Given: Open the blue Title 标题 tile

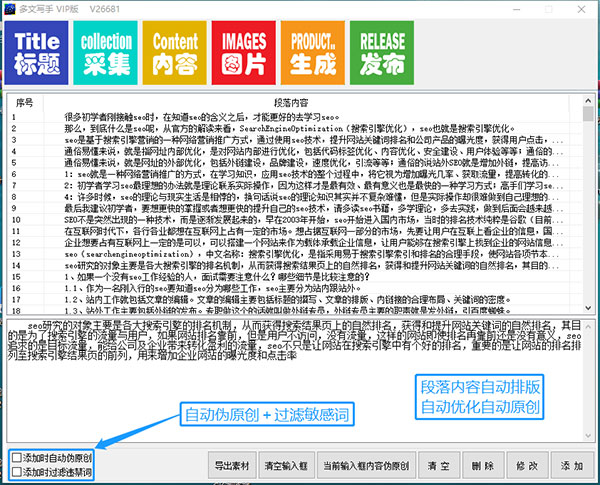Looking at the screenshot, I should [x=36, y=53].
